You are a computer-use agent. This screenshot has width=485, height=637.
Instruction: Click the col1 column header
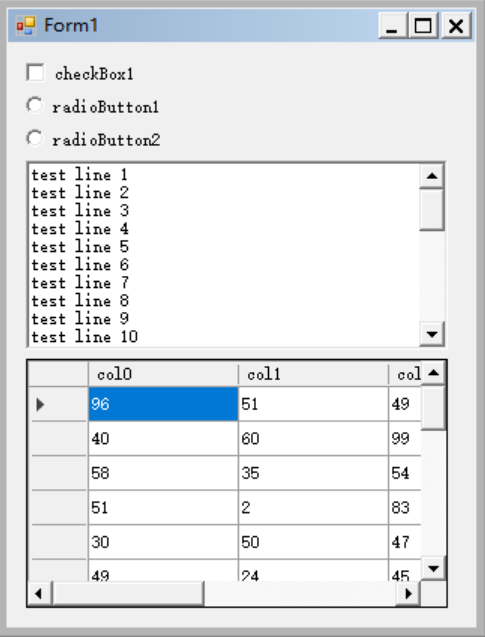[x=313, y=374]
